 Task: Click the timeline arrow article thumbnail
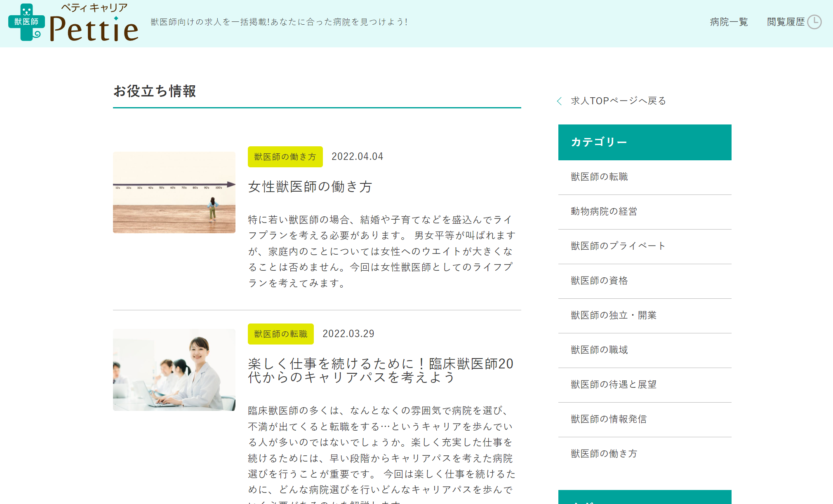coord(174,192)
